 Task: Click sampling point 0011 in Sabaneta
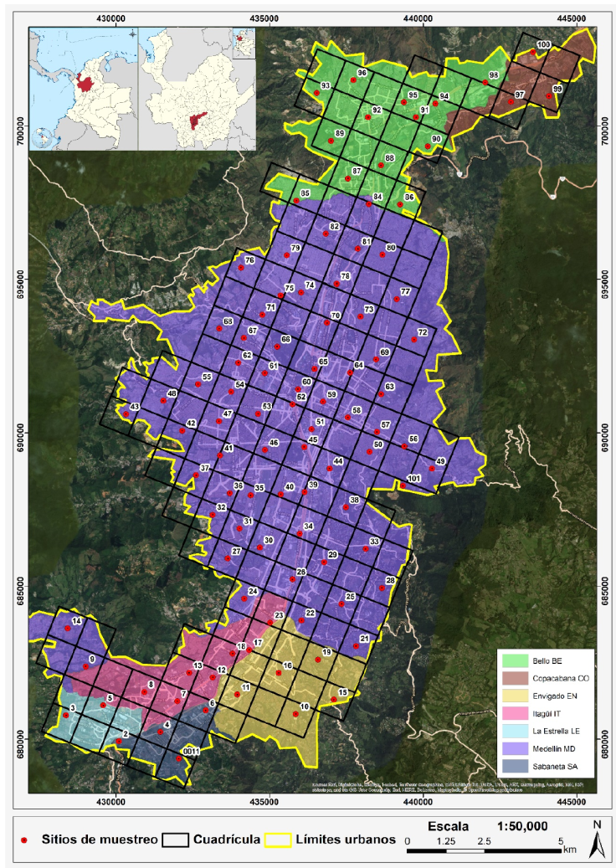[179, 758]
